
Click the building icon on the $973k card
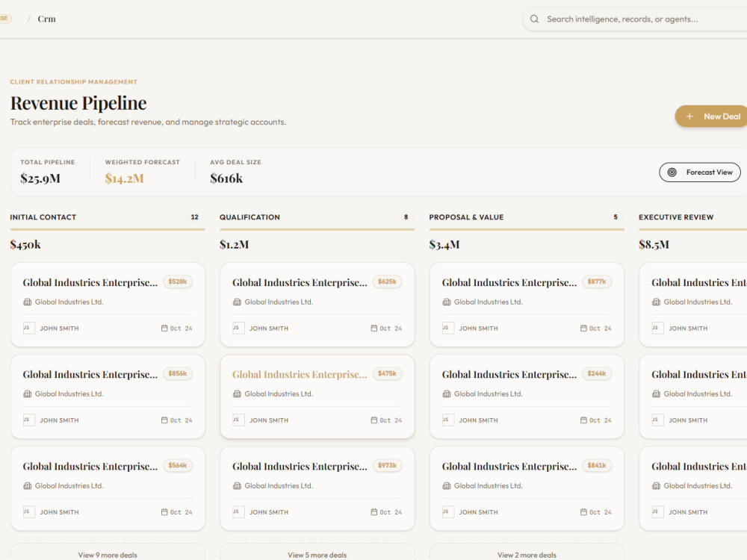coord(237,486)
